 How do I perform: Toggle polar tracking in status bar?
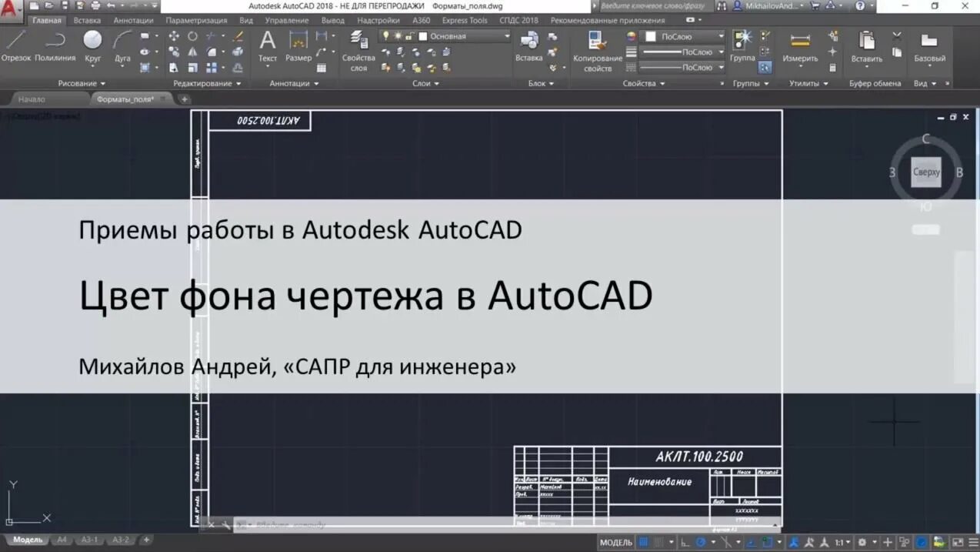click(x=699, y=542)
